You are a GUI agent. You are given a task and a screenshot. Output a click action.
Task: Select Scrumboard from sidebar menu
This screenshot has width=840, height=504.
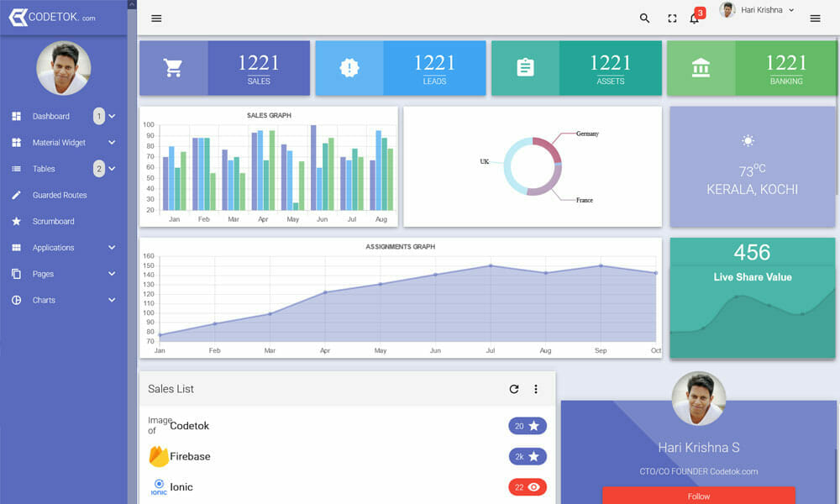[53, 222]
